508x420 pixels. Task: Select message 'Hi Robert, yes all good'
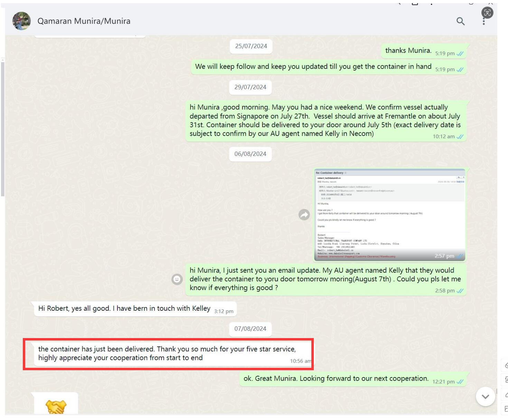point(135,309)
